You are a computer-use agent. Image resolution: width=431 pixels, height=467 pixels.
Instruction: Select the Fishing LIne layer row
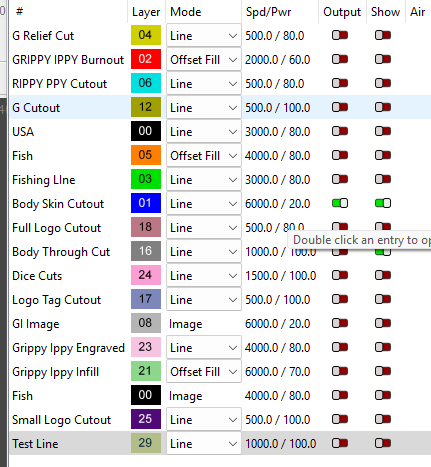[x=220, y=180]
